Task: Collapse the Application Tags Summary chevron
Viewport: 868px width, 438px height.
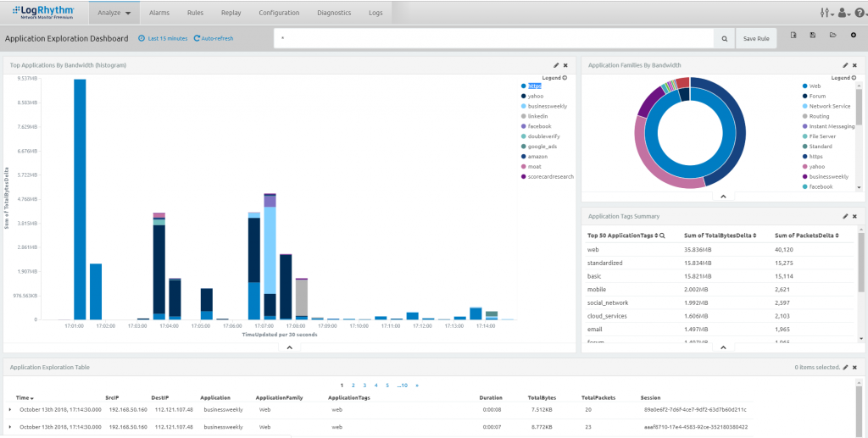Action: click(x=723, y=347)
